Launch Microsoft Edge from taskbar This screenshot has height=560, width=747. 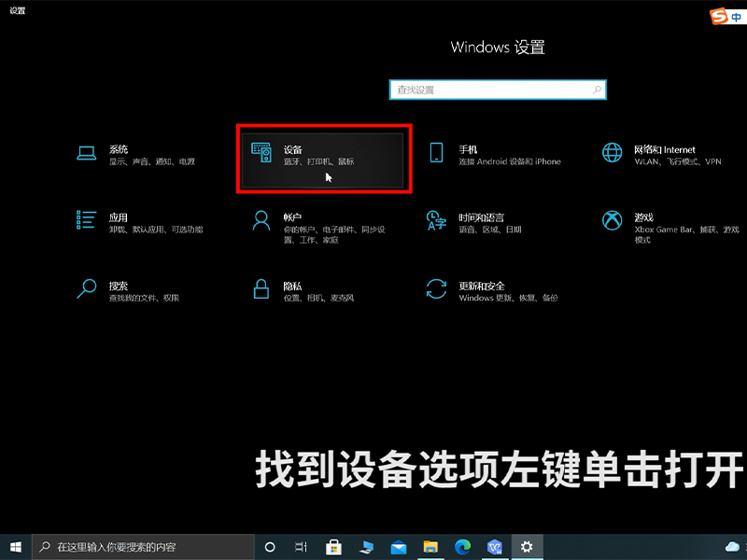pyautogui.click(x=462, y=547)
